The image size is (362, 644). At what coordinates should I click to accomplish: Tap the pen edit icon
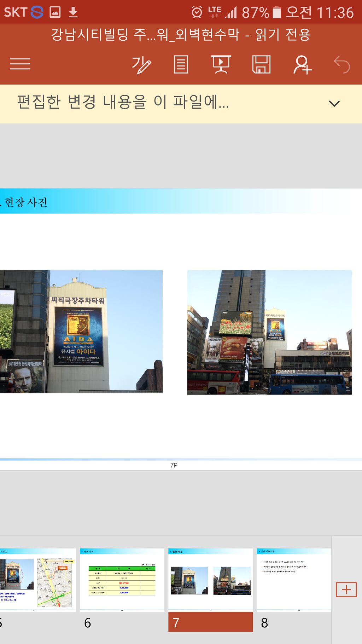tap(141, 65)
